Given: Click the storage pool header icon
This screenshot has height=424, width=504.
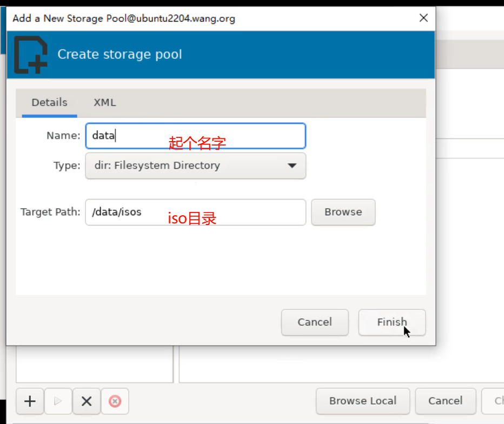Looking at the screenshot, I should 30,55.
